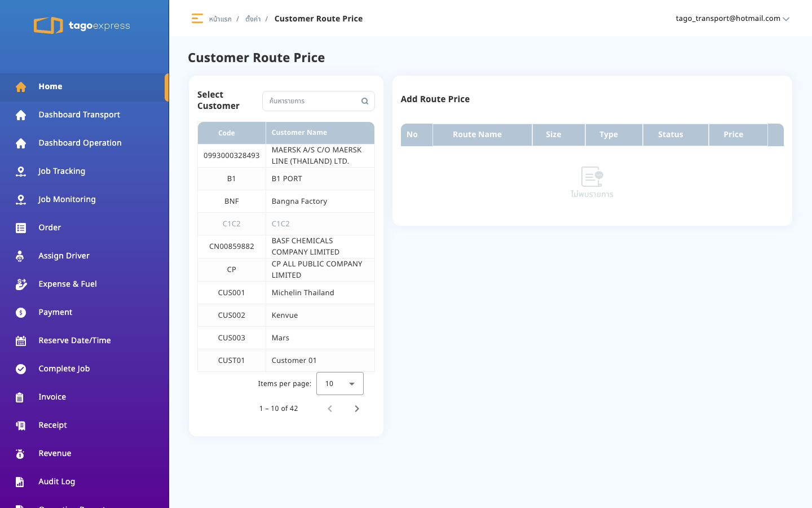Viewport: 812px width, 508px height.
Task: Click the Assign Driver person icon
Action: tap(20, 256)
